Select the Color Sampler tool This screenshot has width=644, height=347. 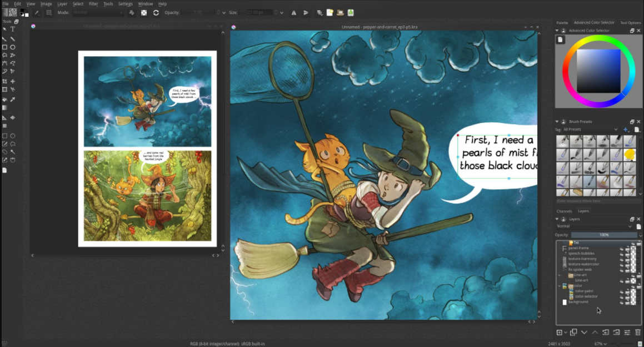[x=12, y=100]
